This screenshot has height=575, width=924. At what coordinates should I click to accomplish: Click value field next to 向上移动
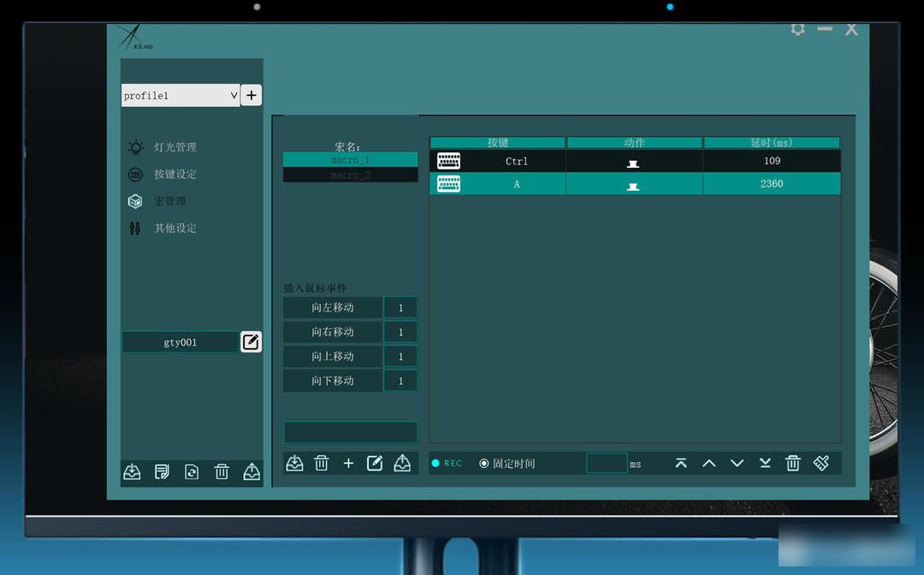click(x=400, y=357)
